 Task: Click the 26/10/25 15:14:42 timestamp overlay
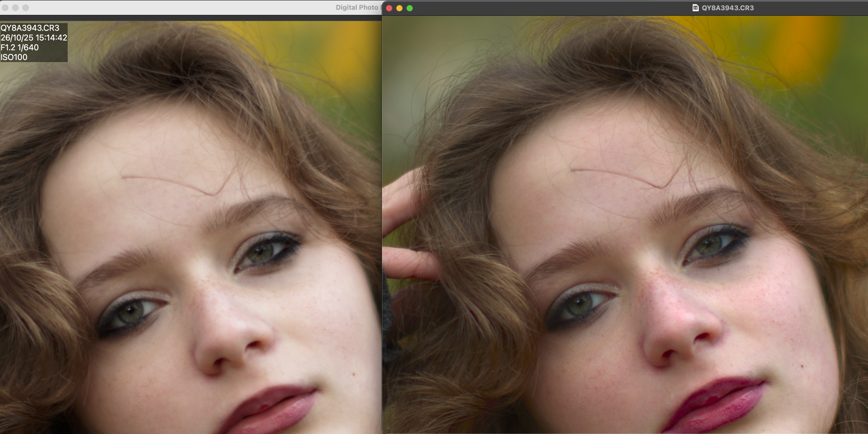(34, 38)
